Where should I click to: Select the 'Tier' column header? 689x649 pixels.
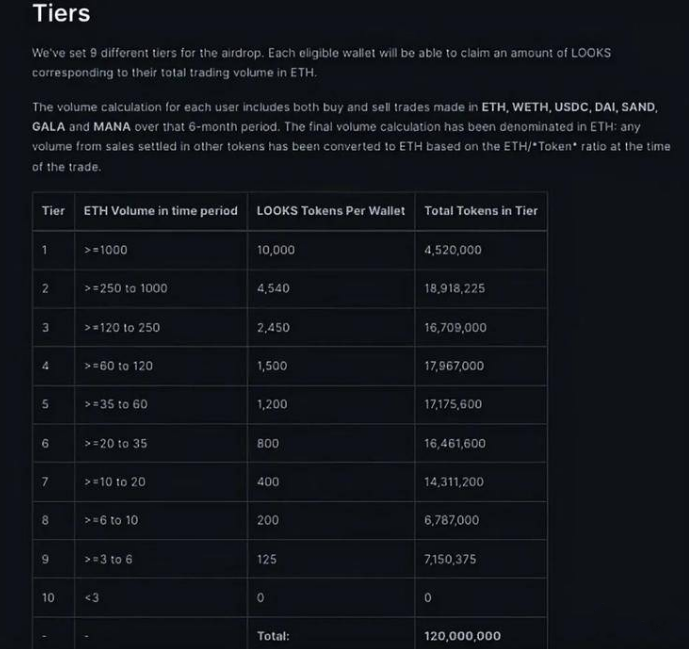53,211
